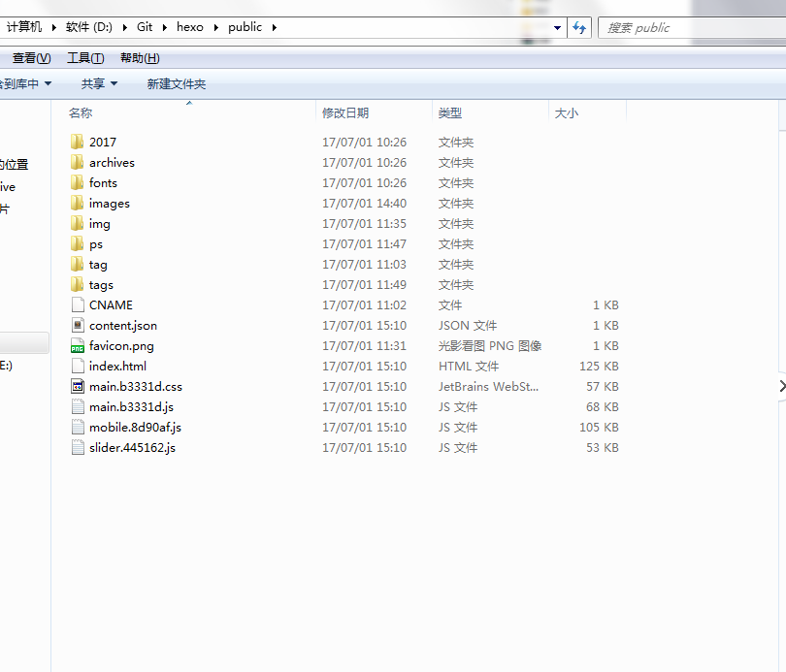The width and height of the screenshot is (786, 672).
Task: Open the 帮助(H) menu
Action: point(140,58)
